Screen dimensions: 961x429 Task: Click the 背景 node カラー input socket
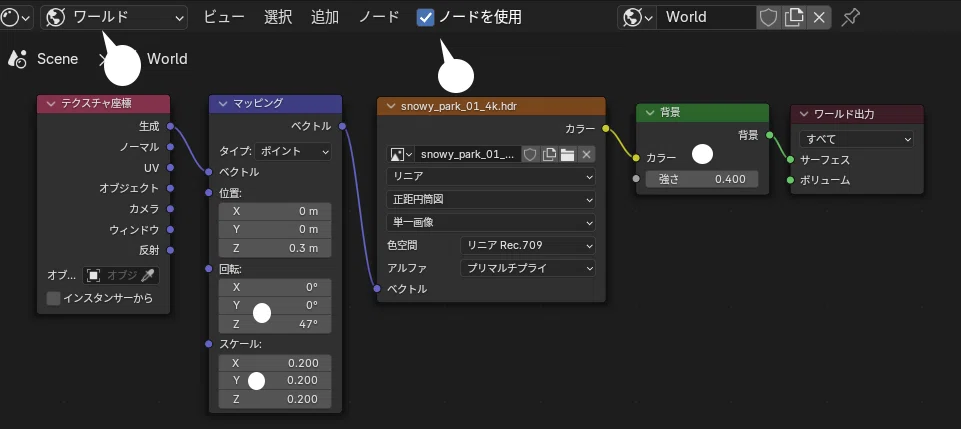[636, 158]
